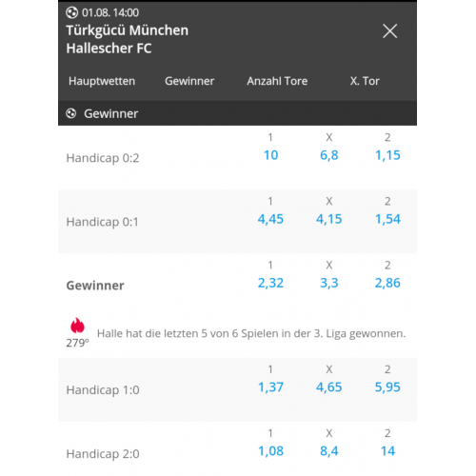Choose odds 1,15 for Handicap 0:2 away
The width and height of the screenshot is (476, 476).
coord(387,155)
